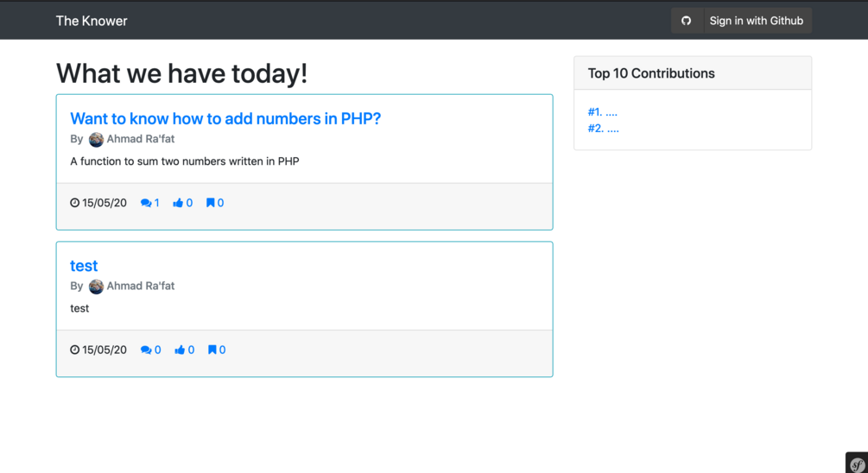
Task: Click the comments icon on the test post
Action: (x=146, y=350)
